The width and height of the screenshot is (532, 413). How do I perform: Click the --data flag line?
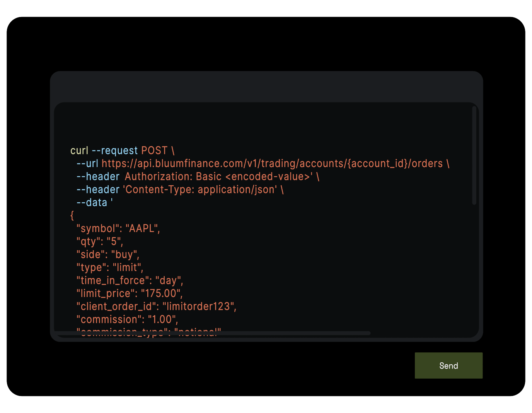coord(92,203)
